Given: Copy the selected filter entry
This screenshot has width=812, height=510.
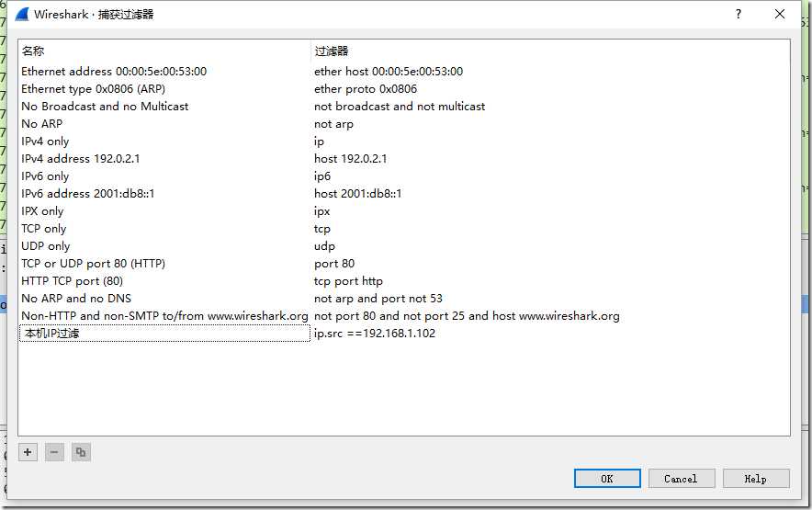Looking at the screenshot, I should pyautogui.click(x=81, y=452).
